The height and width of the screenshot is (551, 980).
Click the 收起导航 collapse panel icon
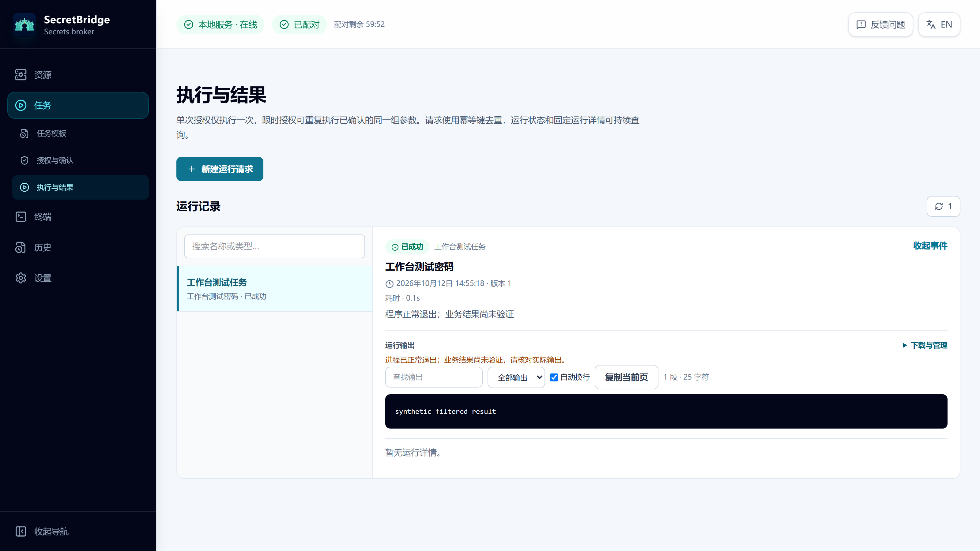coord(21,532)
